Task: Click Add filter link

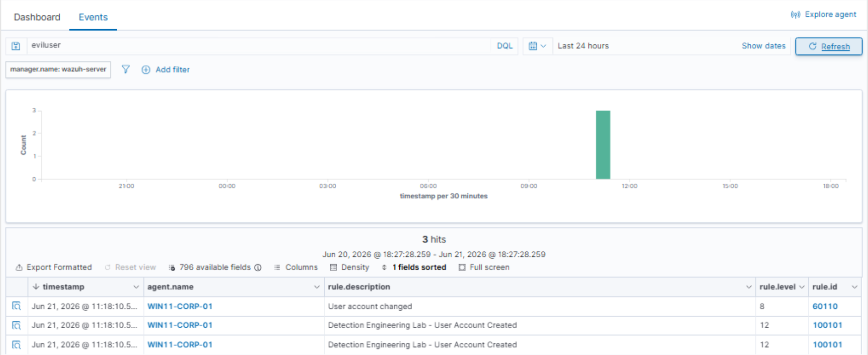Action: point(172,70)
